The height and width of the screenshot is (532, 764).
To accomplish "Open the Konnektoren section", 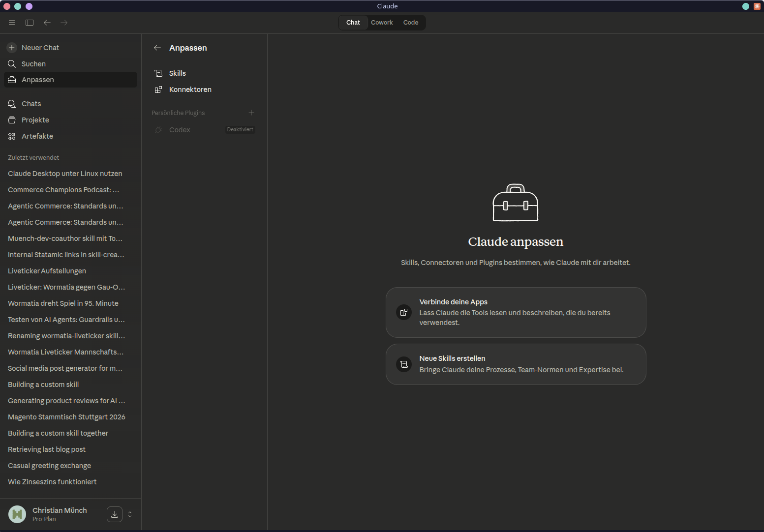I will coord(190,89).
